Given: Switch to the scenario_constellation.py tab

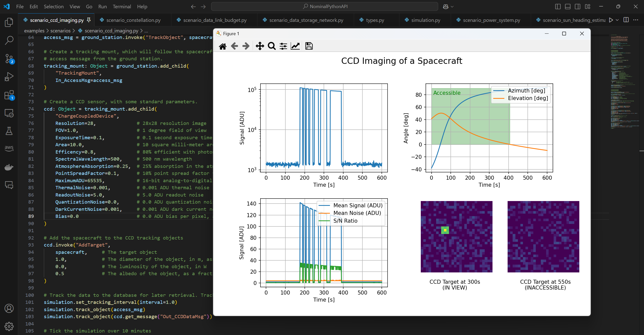Looking at the screenshot, I should tap(133, 20).
